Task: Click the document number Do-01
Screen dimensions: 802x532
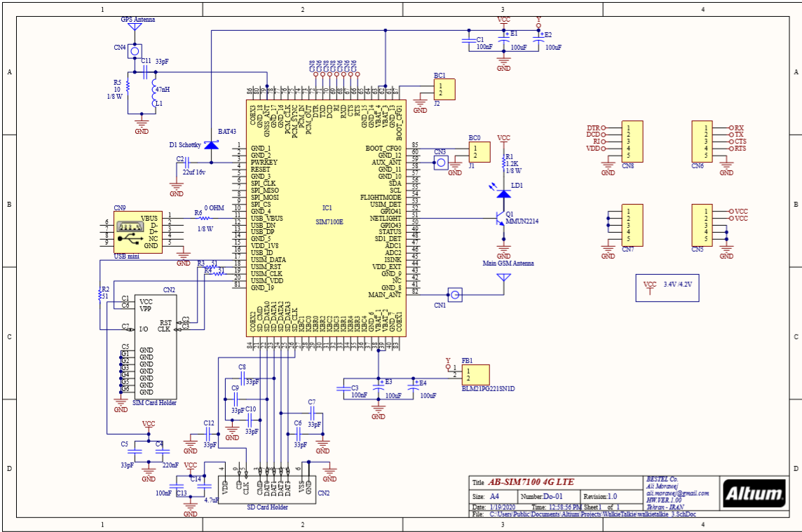Action: (553, 497)
